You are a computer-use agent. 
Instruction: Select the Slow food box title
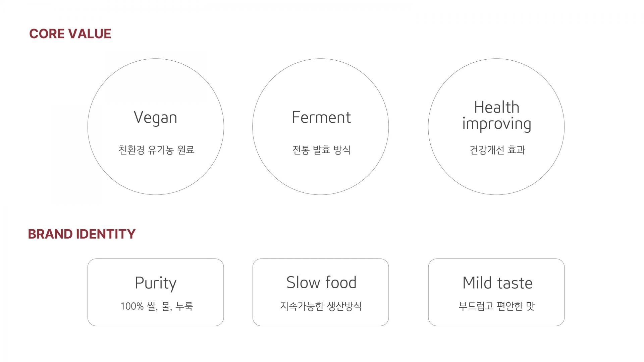tap(321, 282)
